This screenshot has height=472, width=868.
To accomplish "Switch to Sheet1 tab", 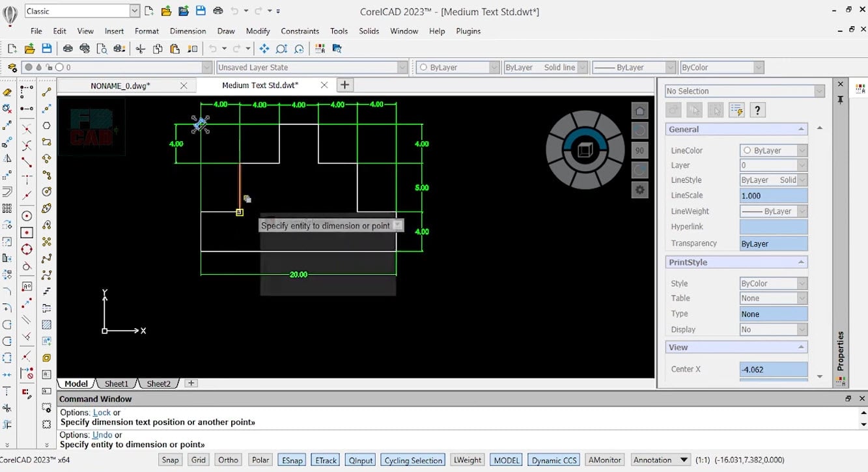I will click(117, 383).
